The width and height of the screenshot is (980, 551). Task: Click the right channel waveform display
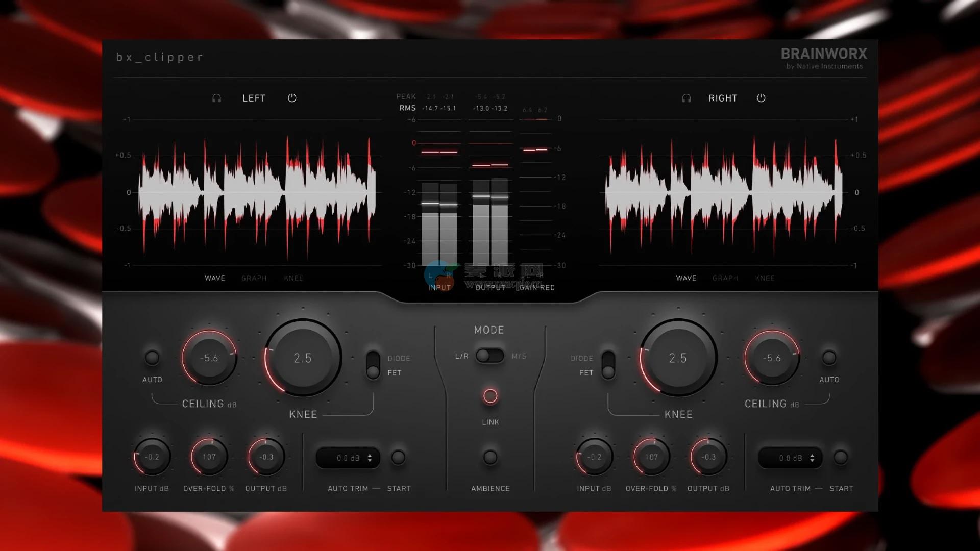click(x=724, y=192)
